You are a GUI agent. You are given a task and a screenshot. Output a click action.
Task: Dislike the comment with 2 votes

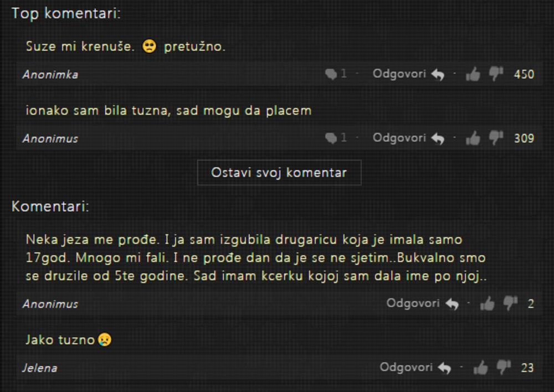[x=510, y=303]
